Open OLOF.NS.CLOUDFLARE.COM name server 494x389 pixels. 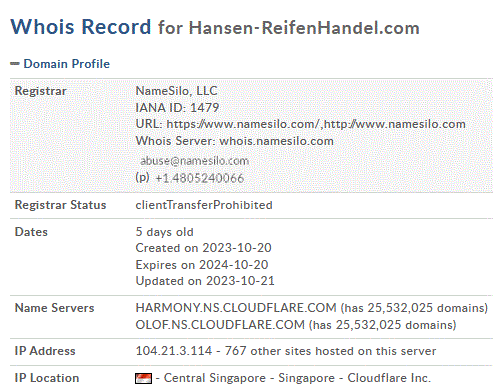coord(220,325)
